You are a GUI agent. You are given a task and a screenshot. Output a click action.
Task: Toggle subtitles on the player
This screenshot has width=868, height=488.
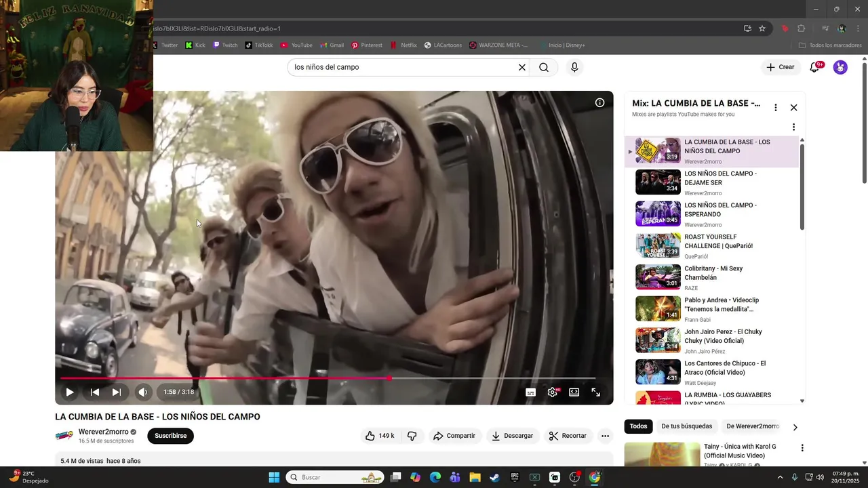coord(531,392)
